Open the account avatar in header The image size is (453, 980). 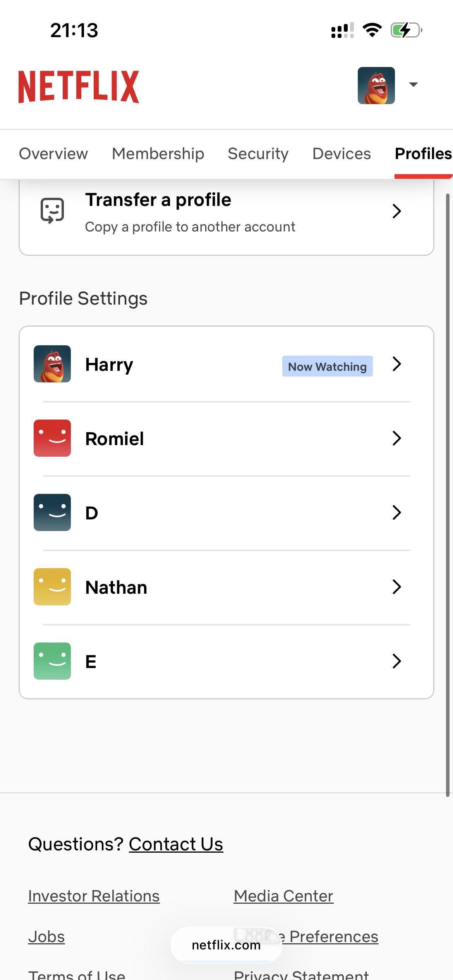(x=376, y=86)
